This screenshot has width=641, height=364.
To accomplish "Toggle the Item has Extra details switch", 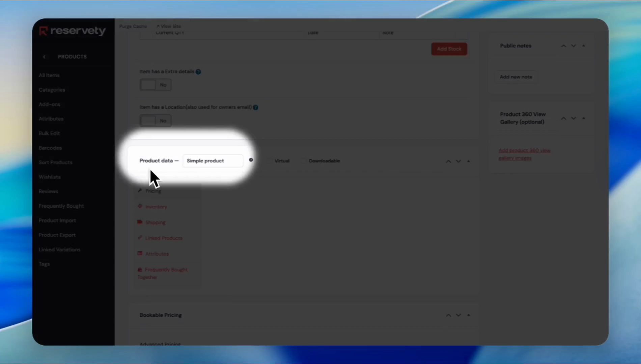I will tap(155, 85).
